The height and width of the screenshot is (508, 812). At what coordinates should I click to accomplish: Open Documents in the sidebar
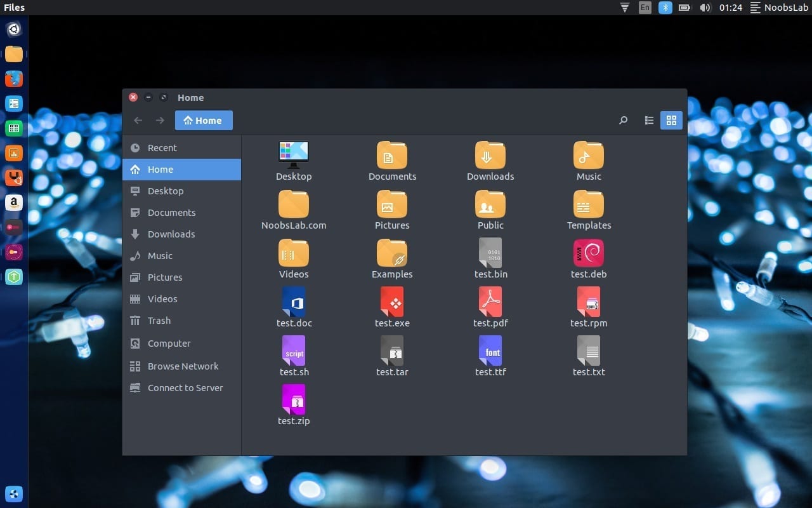[181, 213]
